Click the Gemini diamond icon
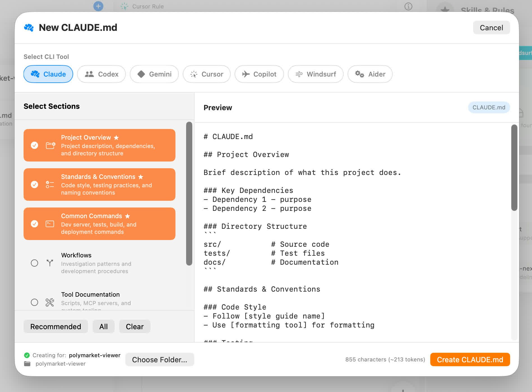This screenshot has height=392, width=532. click(x=142, y=74)
